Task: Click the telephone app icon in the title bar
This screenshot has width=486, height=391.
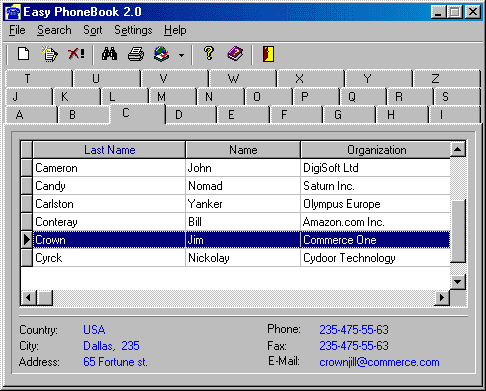Action: [x=13, y=12]
